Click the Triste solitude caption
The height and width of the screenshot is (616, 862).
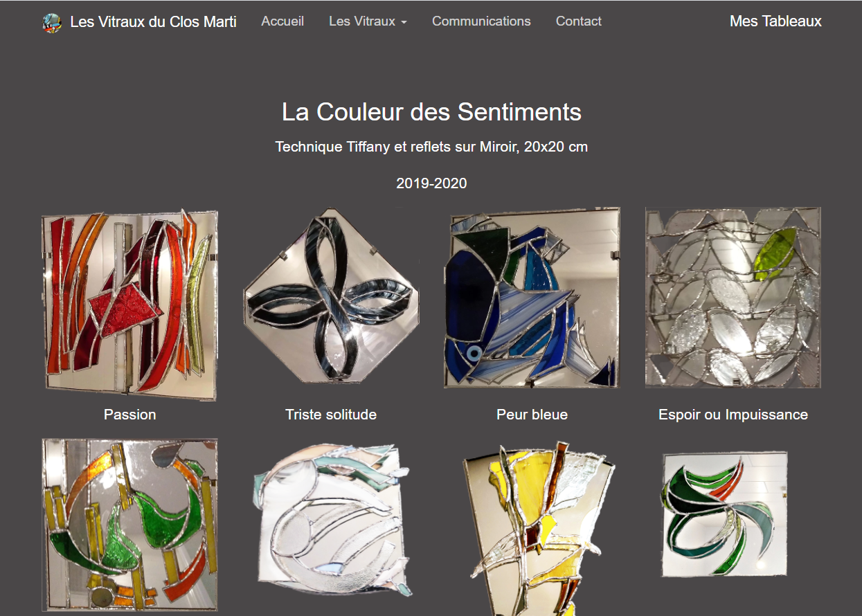331,415
